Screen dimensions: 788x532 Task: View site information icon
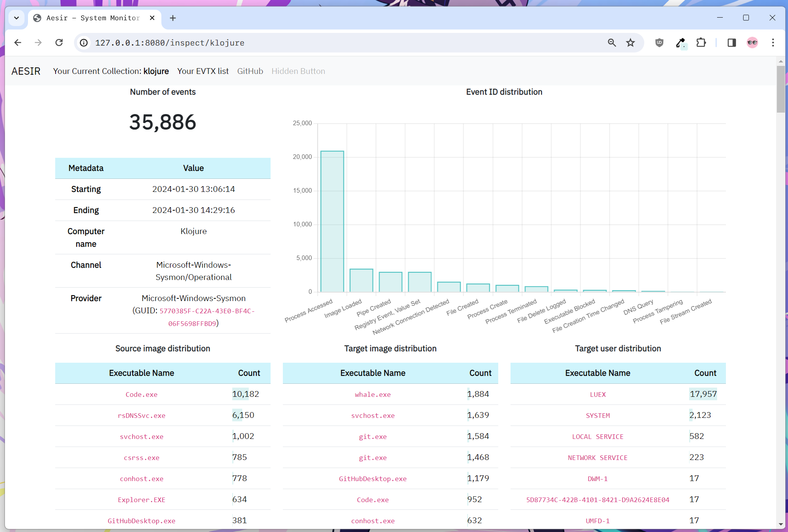[x=84, y=43]
